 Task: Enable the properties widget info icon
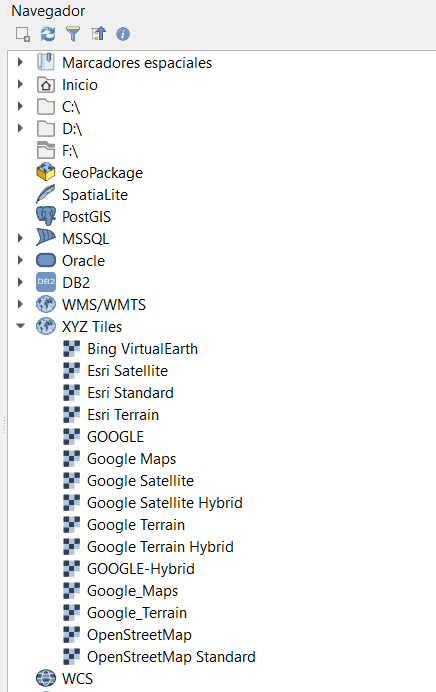click(x=123, y=34)
